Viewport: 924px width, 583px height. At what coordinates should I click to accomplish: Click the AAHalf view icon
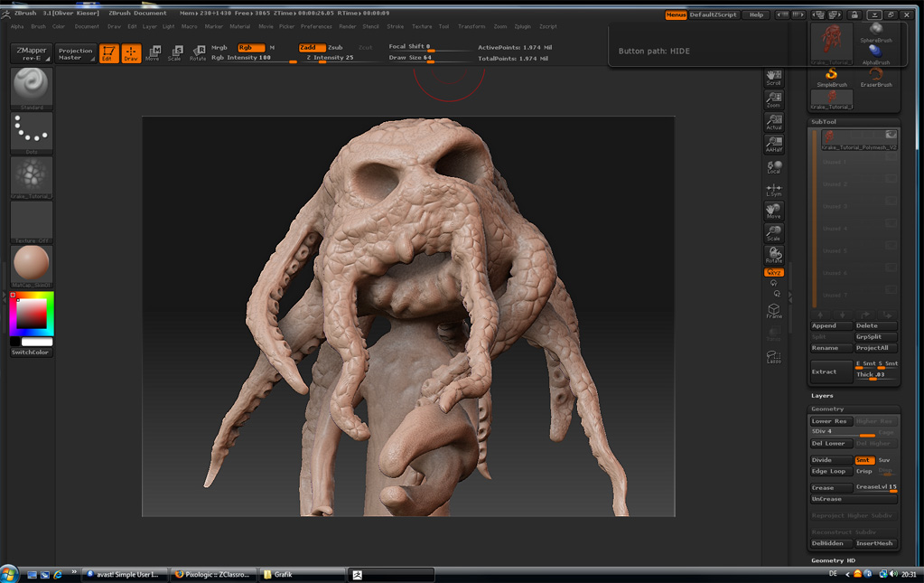[774, 145]
